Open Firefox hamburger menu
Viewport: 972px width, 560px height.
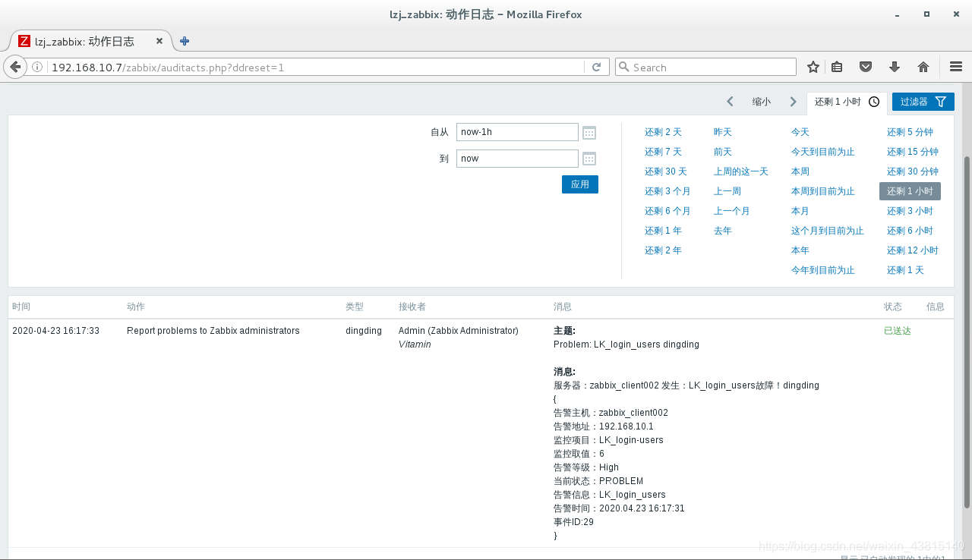point(956,67)
